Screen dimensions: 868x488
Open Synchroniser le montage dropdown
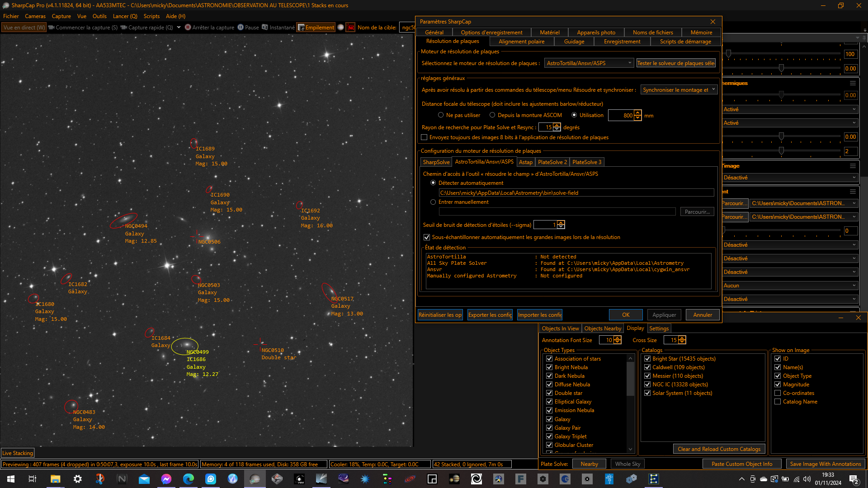point(679,90)
